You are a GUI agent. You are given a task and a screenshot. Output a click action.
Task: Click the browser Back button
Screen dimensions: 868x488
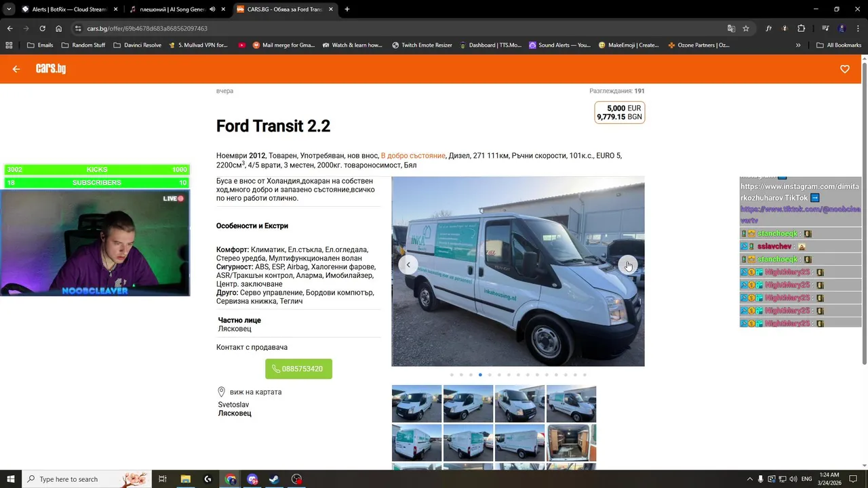click(9, 28)
